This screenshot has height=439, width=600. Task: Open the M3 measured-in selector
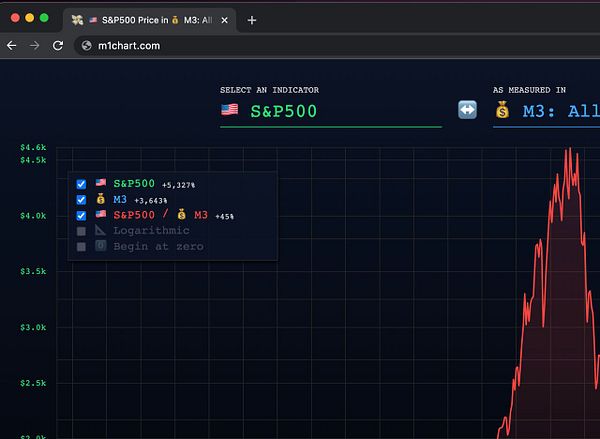pos(546,111)
